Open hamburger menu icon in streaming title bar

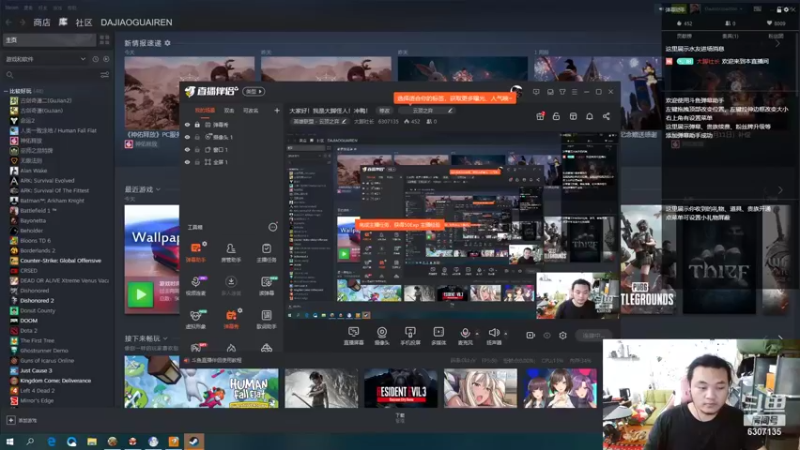[x=574, y=92]
